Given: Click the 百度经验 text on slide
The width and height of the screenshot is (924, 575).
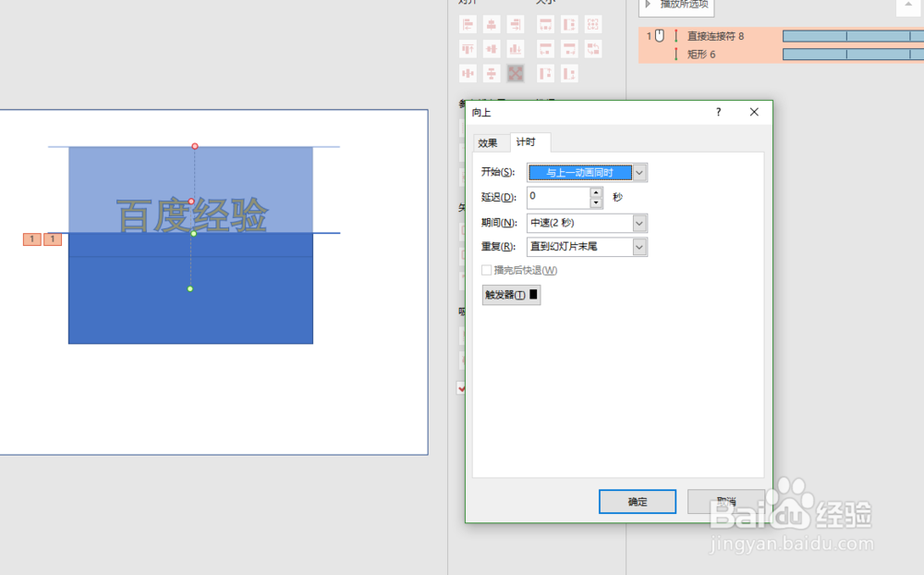Looking at the screenshot, I should (x=193, y=215).
